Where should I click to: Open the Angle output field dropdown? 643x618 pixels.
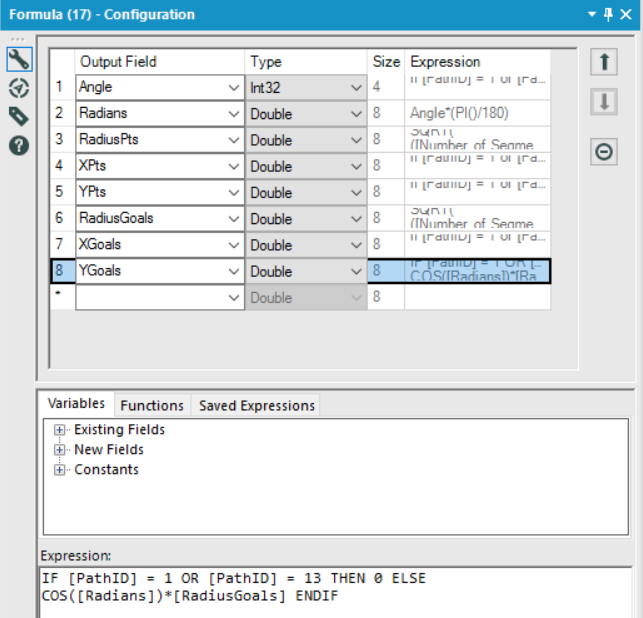tap(233, 88)
